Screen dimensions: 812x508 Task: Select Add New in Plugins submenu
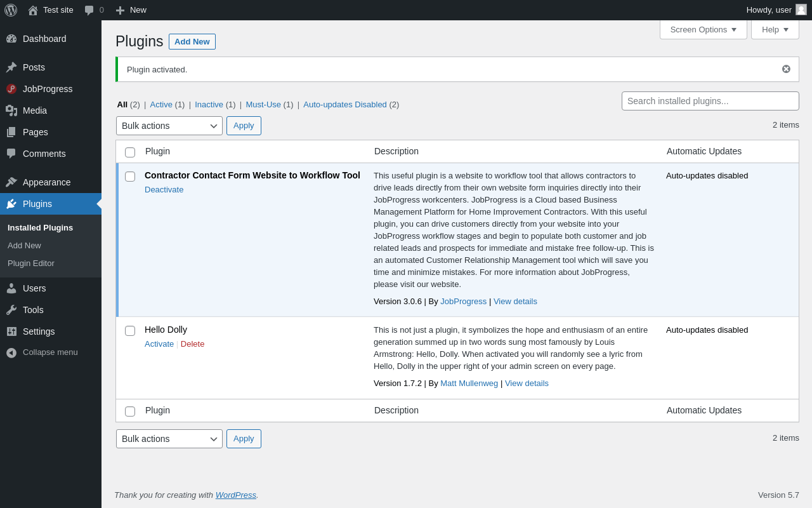24,246
